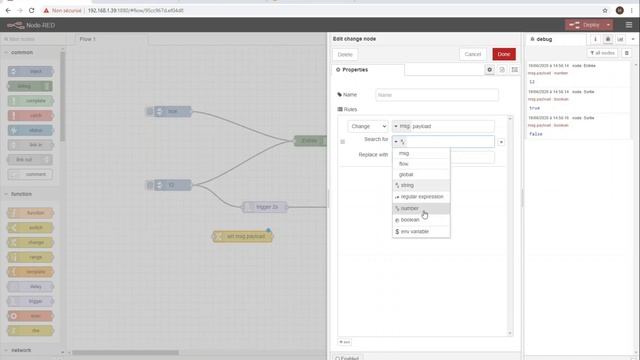Image resolution: width=640 pixels, height=360 pixels.
Task: Open the debug sidebar tab
Action: [x=556, y=39]
